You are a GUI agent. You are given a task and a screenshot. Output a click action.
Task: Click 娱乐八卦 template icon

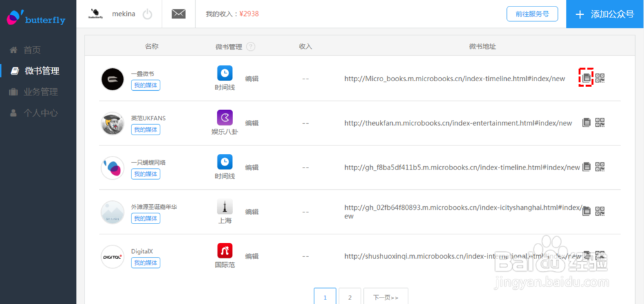point(225,117)
